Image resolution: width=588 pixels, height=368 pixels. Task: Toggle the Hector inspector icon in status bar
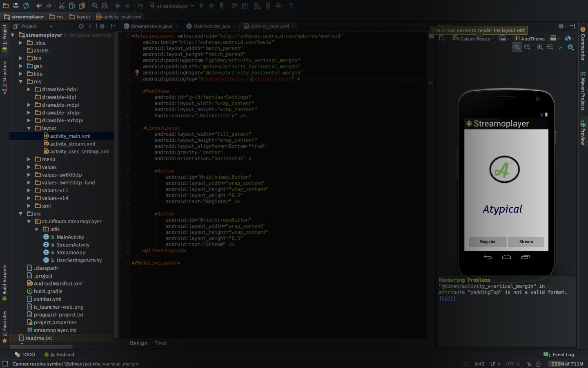(x=538, y=364)
